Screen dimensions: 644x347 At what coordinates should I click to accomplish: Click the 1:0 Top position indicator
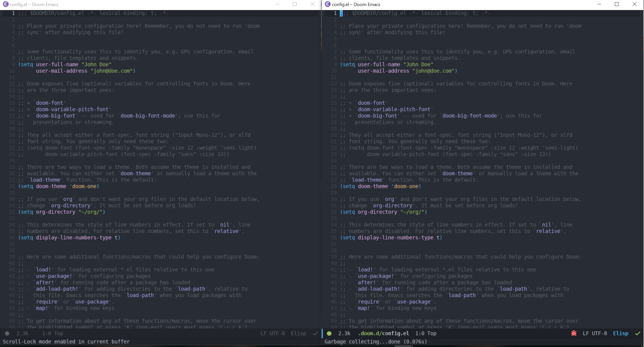(x=53, y=333)
